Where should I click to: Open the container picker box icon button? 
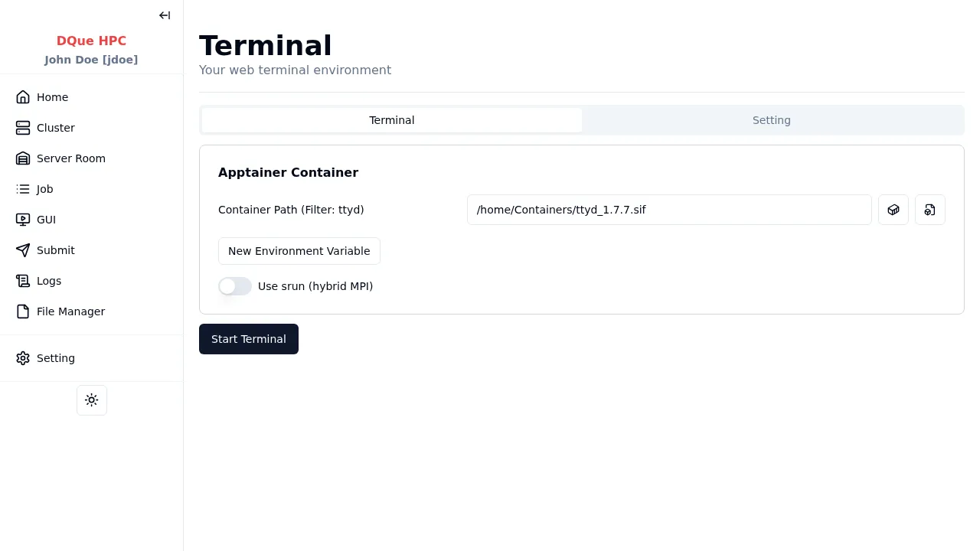[x=893, y=210]
